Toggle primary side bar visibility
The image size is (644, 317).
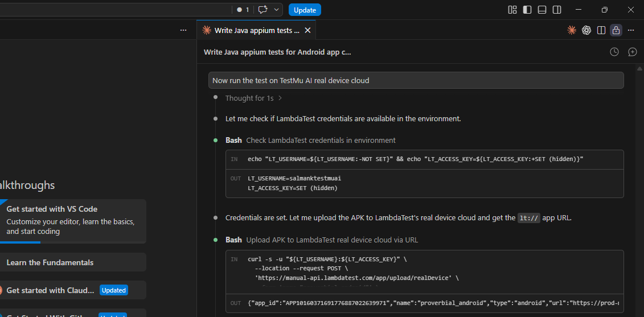[527, 10]
